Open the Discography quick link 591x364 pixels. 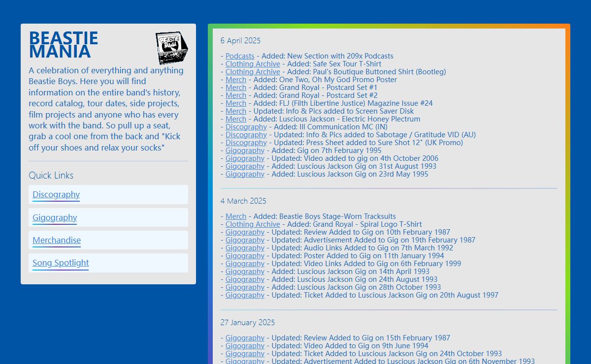click(56, 194)
